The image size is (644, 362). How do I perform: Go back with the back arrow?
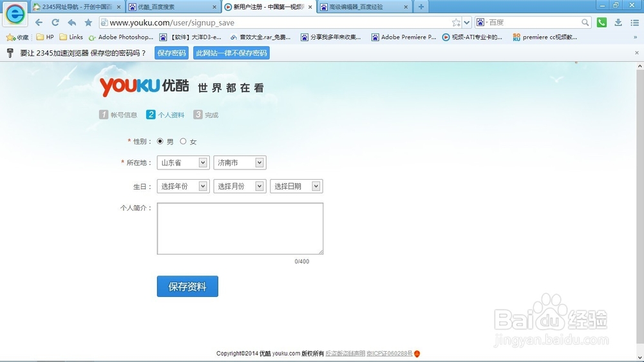tap(39, 23)
